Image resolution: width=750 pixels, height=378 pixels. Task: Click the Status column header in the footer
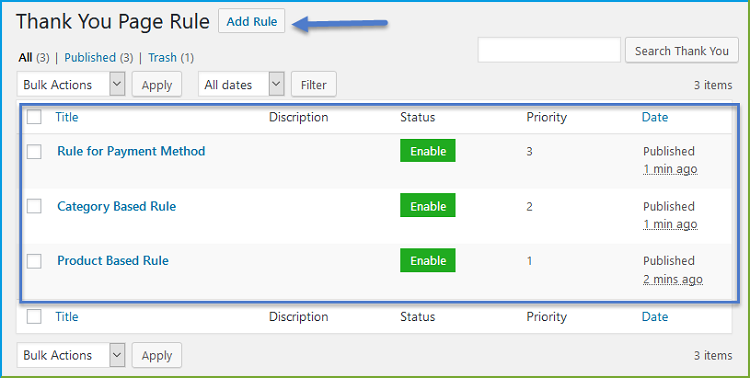(x=418, y=316)
